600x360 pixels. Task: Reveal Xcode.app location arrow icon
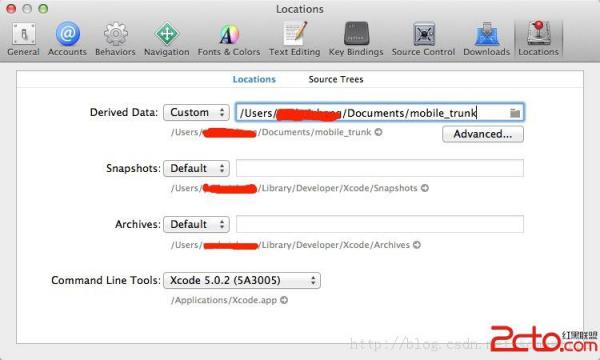coord(284,300)
